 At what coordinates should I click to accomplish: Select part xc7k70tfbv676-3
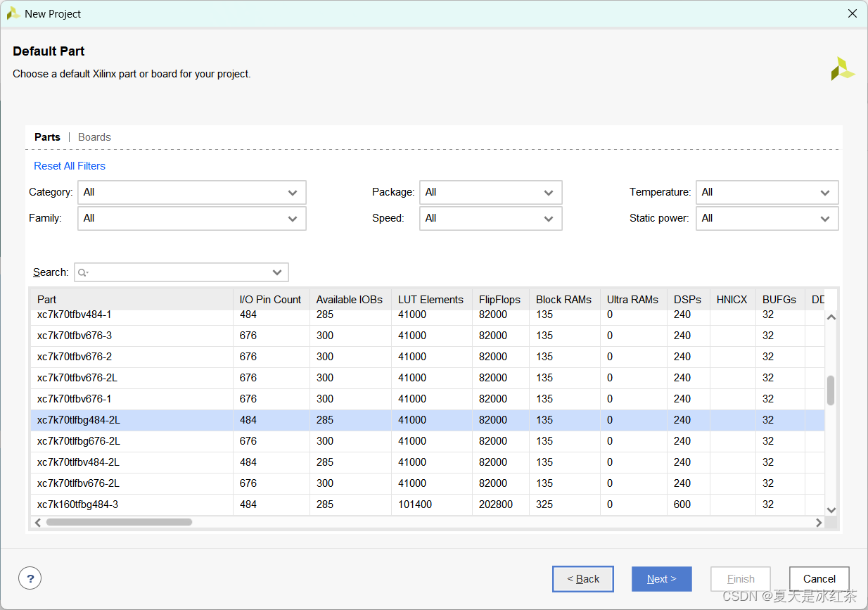point(427,336)
